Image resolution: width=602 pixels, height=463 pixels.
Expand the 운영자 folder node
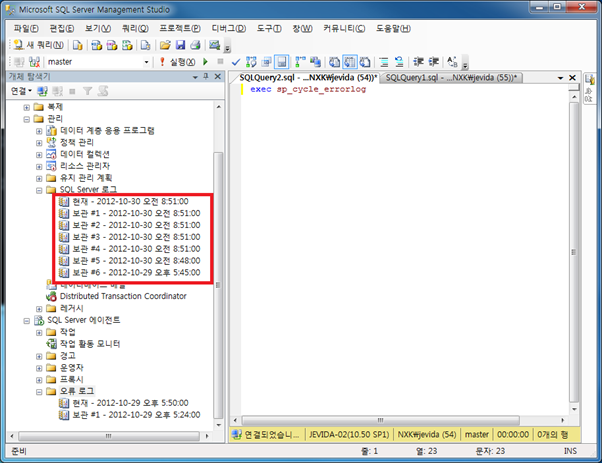click(x=39, y=368)
